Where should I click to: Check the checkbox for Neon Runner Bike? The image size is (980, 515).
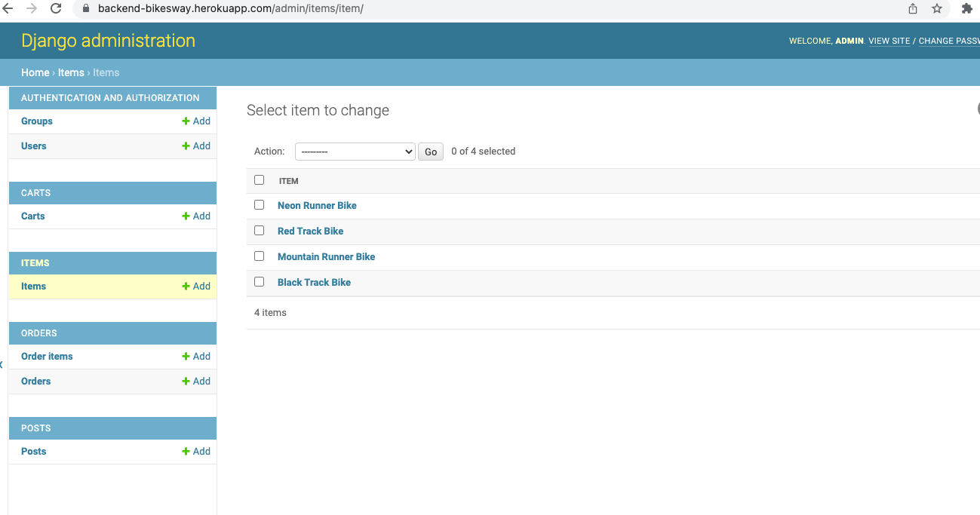click(259, 204)
